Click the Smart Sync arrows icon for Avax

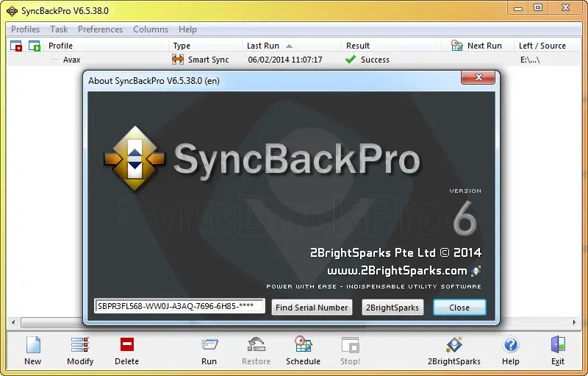[x=177, y=60]
